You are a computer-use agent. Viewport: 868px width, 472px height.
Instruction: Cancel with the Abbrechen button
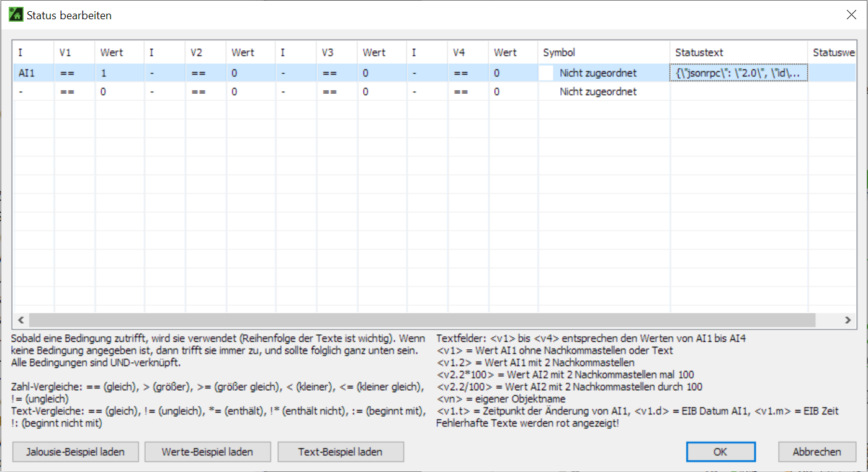(x=817, y=452)
